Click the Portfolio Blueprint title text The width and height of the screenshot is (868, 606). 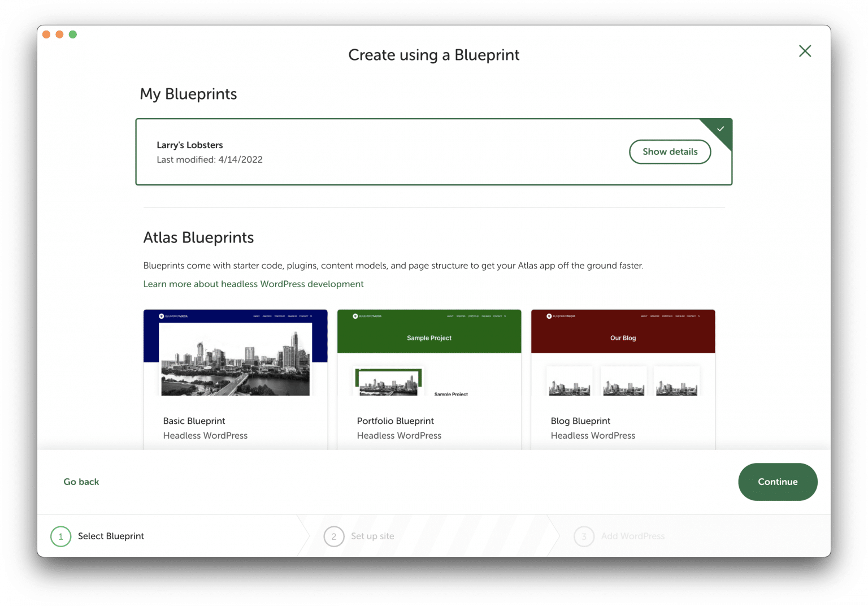[x=395, y=421]
